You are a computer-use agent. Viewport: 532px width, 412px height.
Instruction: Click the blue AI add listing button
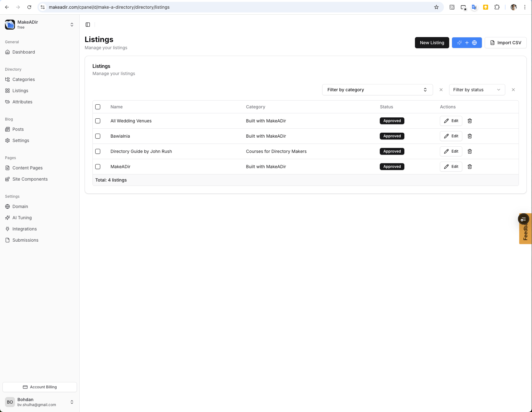[x=467, y=43]
